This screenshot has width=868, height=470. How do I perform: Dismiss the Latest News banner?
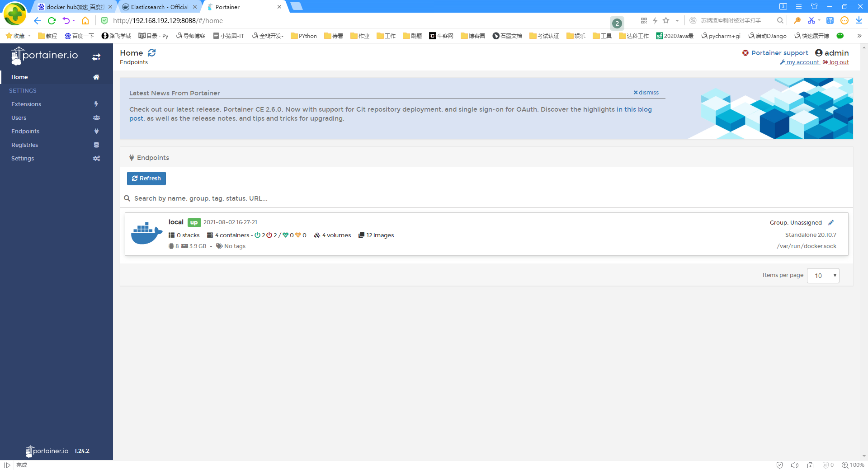point(646,93)
